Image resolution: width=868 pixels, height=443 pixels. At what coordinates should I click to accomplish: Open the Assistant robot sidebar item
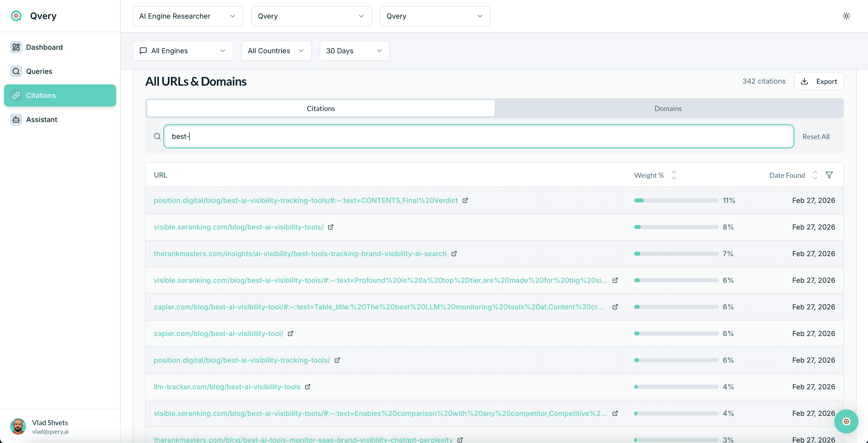(x=41, y=120)
